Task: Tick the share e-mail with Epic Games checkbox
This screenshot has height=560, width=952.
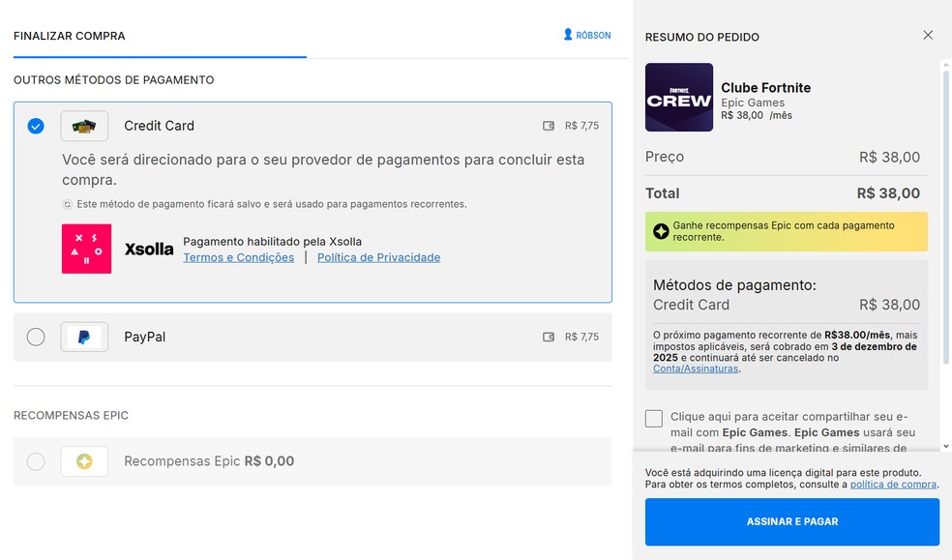Action: click(x=654, y=419)
